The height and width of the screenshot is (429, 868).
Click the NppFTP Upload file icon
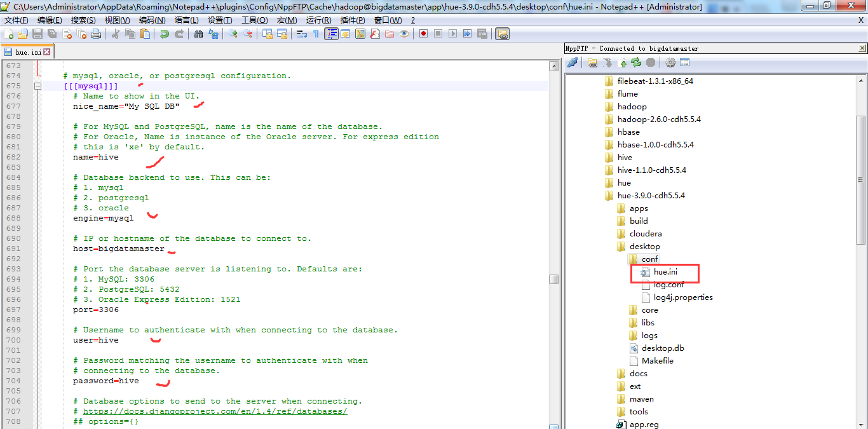(x=623, y=62)
